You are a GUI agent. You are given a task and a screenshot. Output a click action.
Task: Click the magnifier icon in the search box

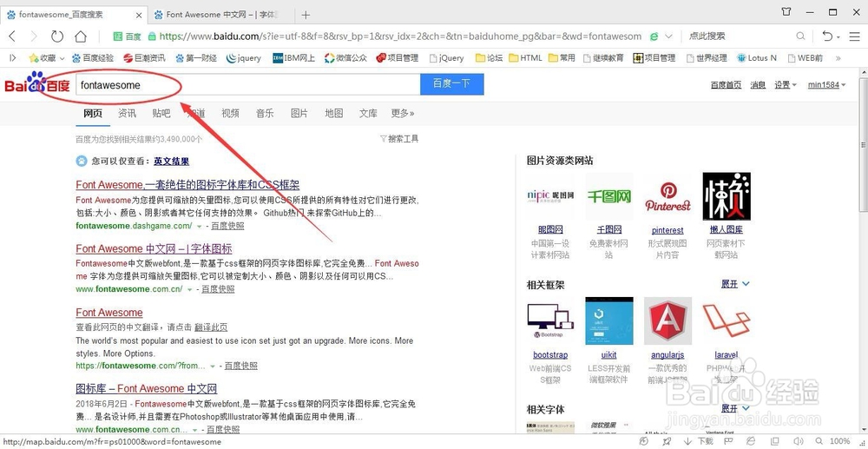point(800,36)
